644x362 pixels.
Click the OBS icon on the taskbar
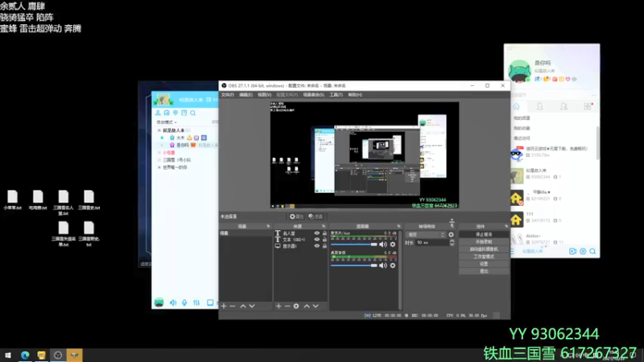[57, 355]
